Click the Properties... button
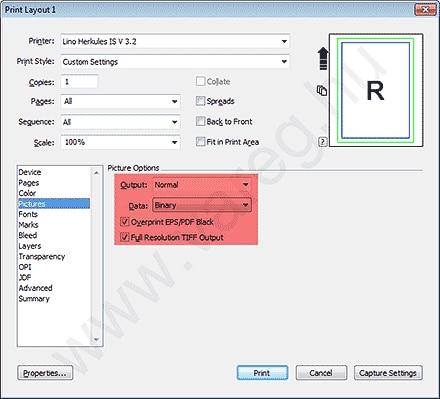This screenshot has height=399, width=440. 45,373
